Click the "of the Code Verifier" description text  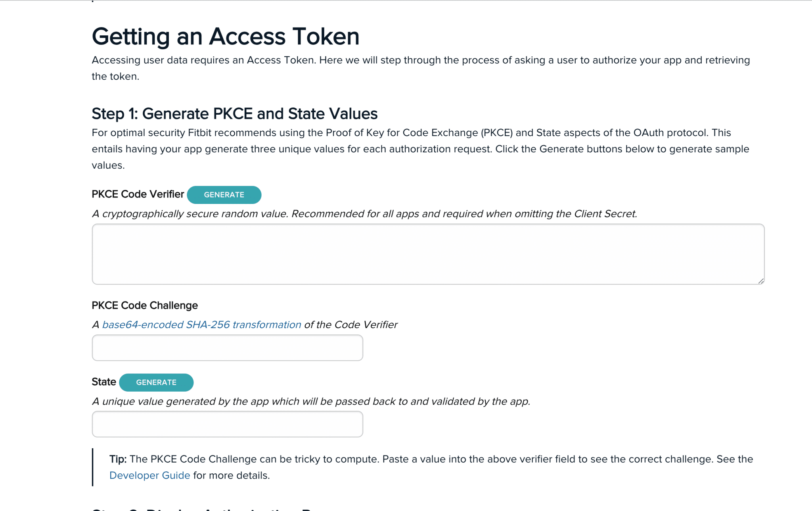pos(350,325)
